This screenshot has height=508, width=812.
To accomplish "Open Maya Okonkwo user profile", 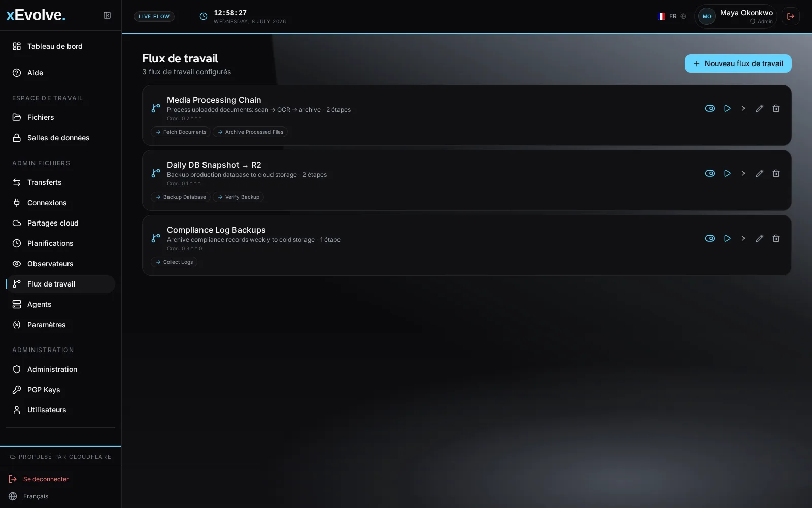I will click(736, 16).
